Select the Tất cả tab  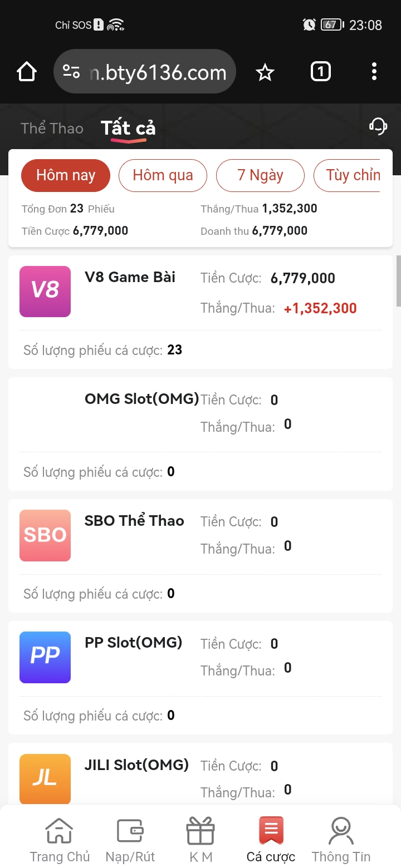128,129
